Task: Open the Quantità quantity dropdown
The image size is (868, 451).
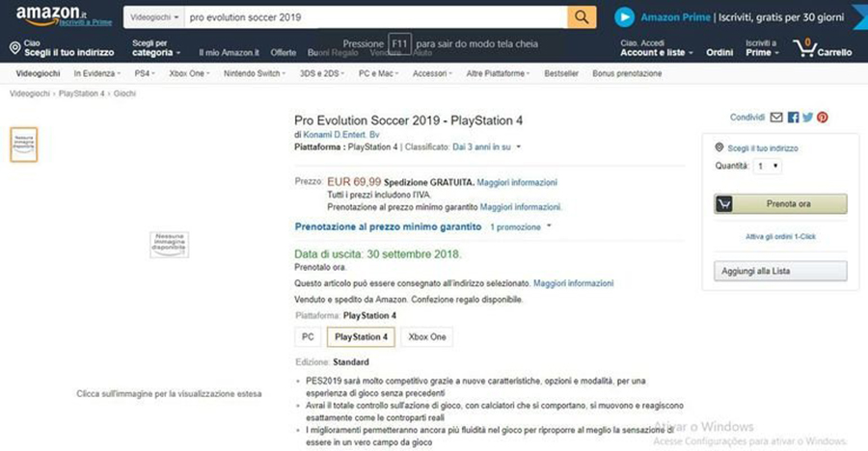Action: (768, 166)
